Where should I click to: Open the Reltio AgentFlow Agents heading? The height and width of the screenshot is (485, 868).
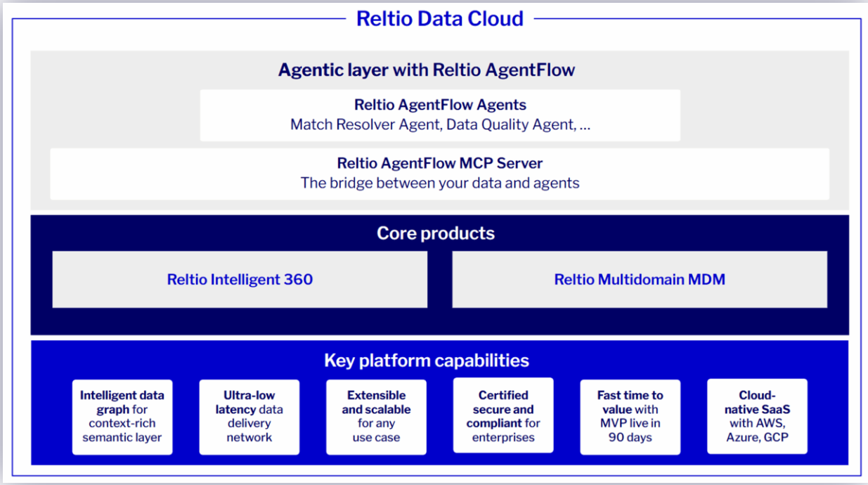point(440,105)
